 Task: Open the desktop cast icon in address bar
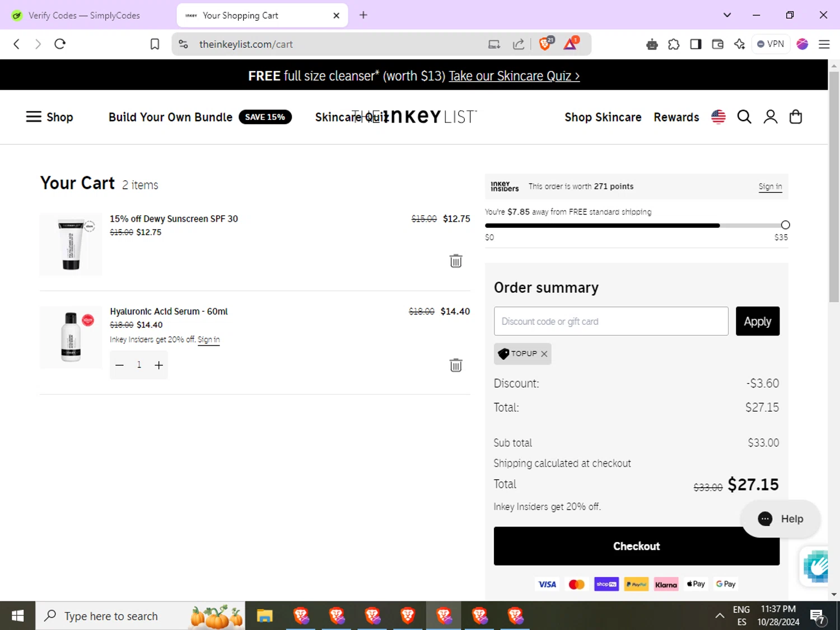[494, 44]
